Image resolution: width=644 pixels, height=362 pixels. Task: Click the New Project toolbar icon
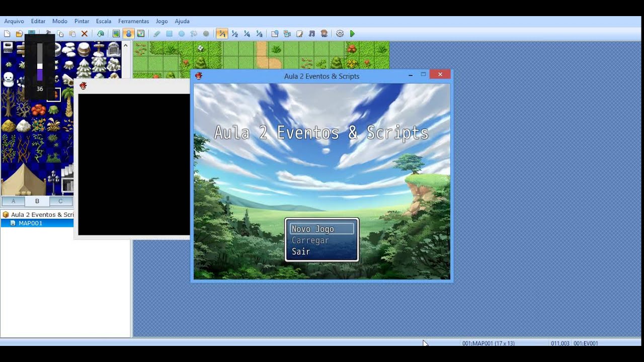7,34
